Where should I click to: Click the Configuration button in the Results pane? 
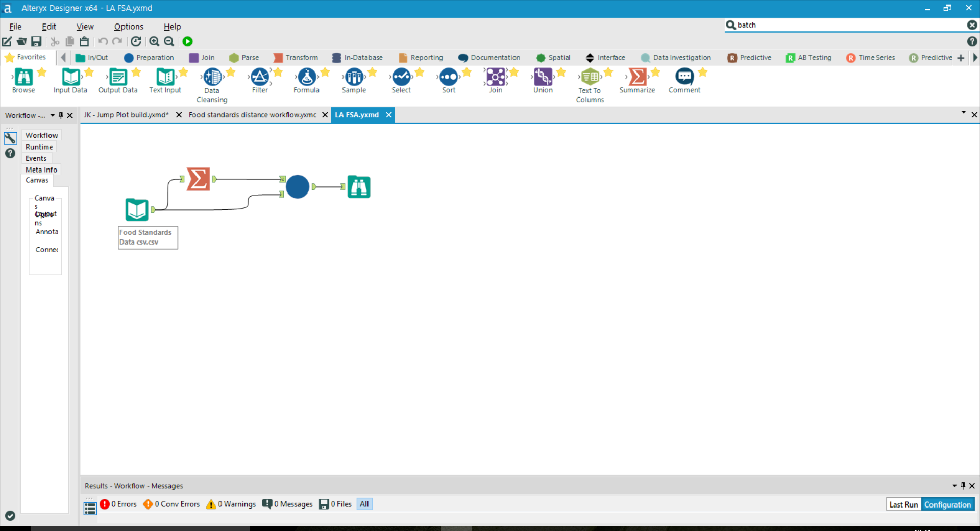pos(947,504)
